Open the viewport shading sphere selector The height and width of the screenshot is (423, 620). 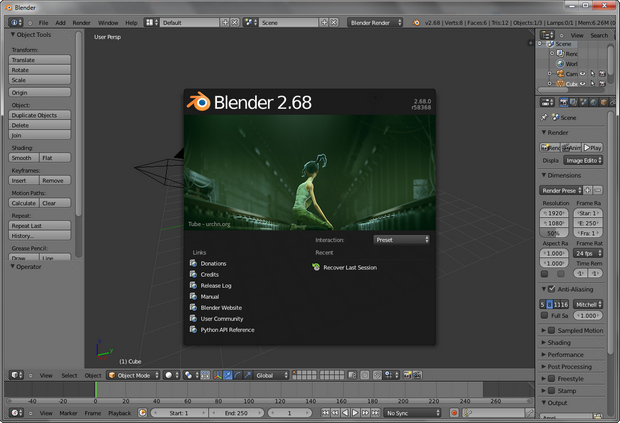[172, 375]
